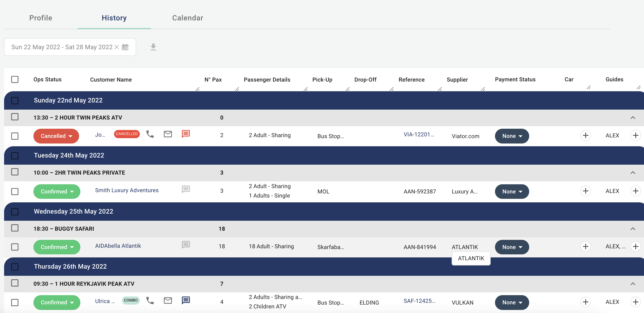Open Confirmed status for Ulrica
This screenshot has width=644, height=313.
coord(57,303)
